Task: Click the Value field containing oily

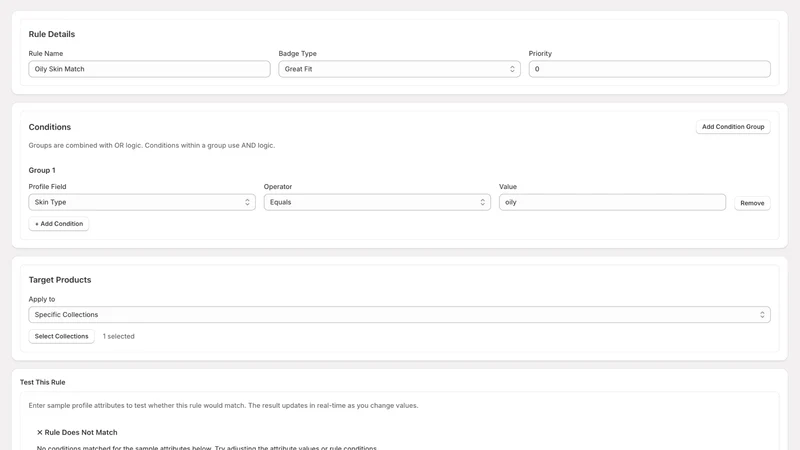Action: pyautogui.click(x=612, y=202)
